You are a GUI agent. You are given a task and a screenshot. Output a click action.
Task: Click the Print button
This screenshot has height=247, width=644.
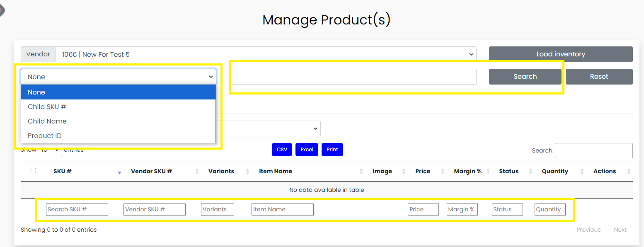point(332,150)
